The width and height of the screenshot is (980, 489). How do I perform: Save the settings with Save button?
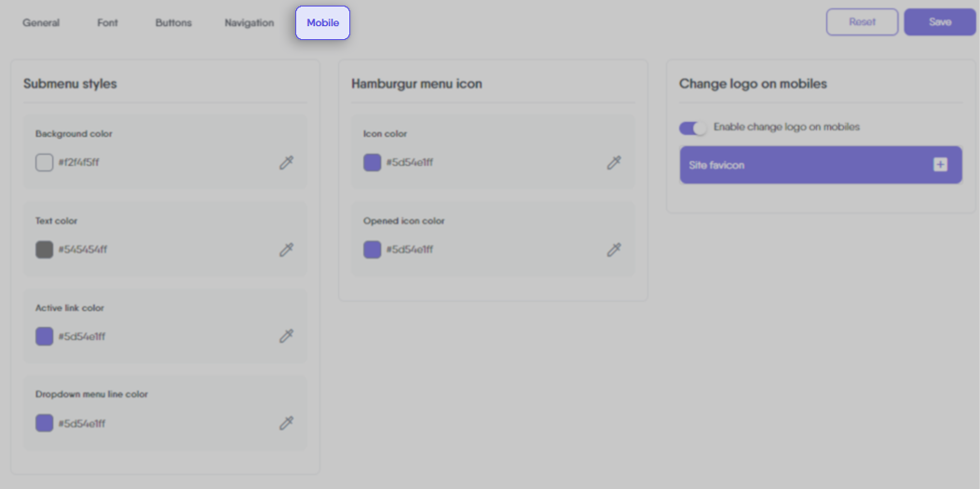click(x=939, y=22)
